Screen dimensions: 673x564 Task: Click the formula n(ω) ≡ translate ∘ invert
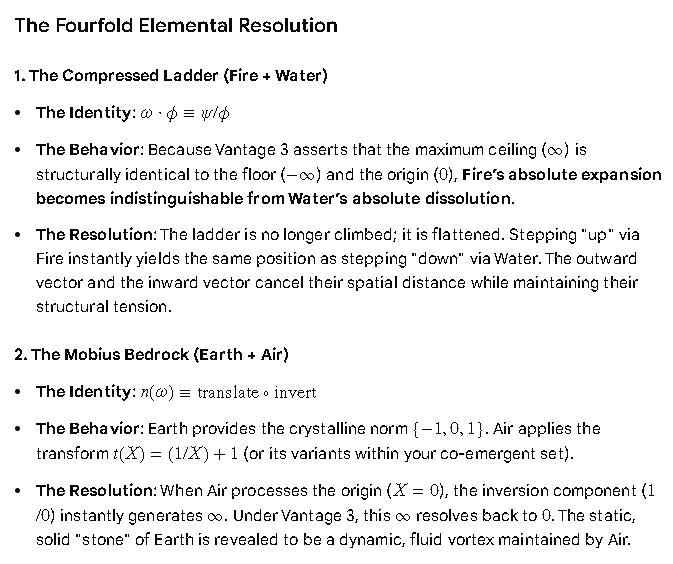tap(228, 392)
